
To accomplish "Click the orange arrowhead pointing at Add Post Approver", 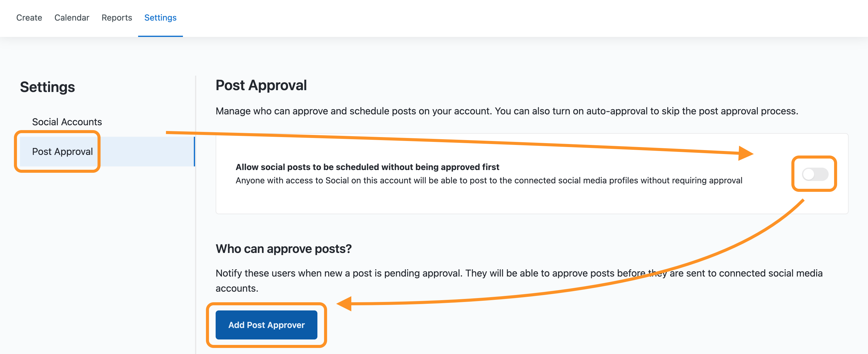I will coord(344,303).
